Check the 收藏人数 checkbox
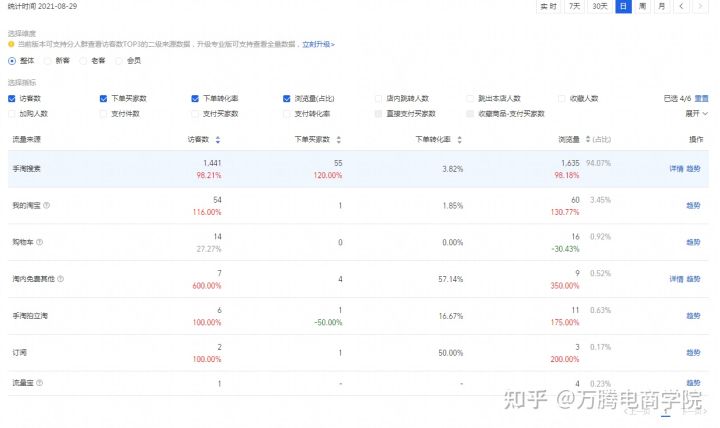Screen dimensions: 720x428 point(562,98)
